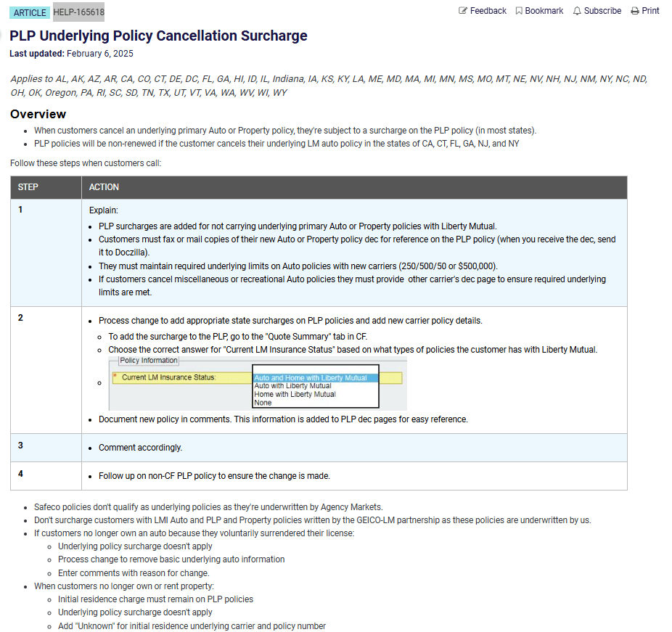Click 'Underlying policy surcharge doesn't apply' under surrendered license
Viewport: 672px width, 632px height.
pyautogui.click(x=135, y=546)
